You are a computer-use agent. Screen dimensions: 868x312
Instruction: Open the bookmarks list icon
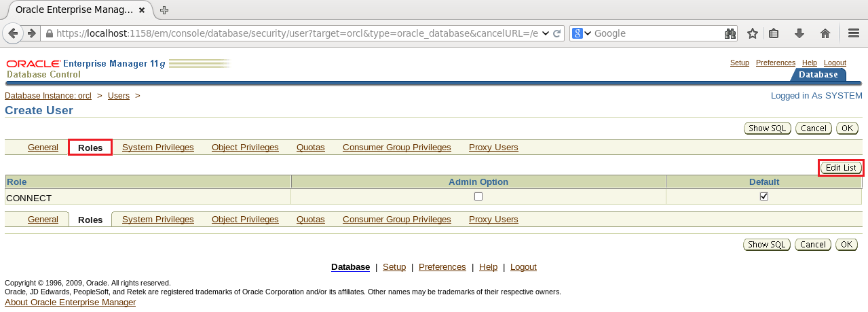pyautogui.click(x=774, y=33)
